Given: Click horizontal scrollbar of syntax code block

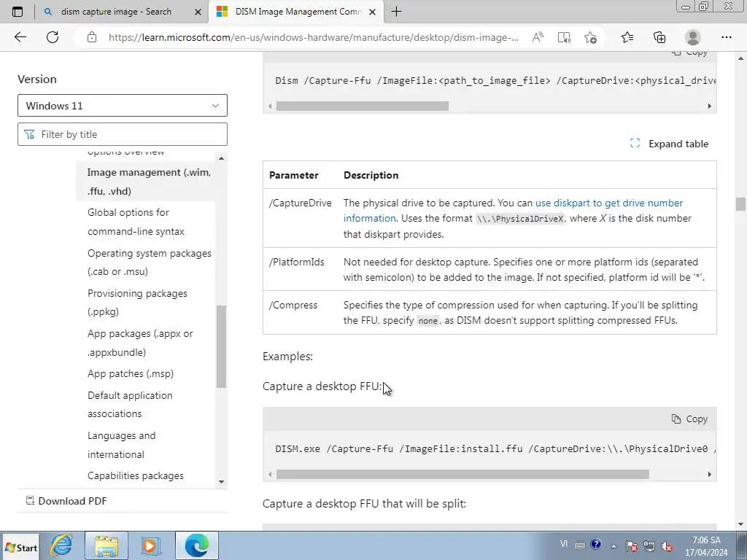Looking at the screenshot, I should point(362,106).
